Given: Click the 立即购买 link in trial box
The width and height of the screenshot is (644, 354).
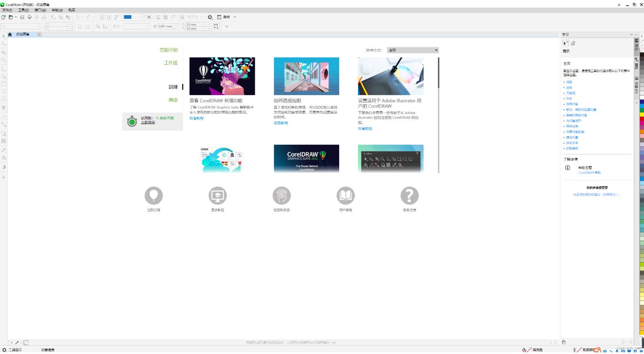Looking at the screenshot, I should [148, 122].
